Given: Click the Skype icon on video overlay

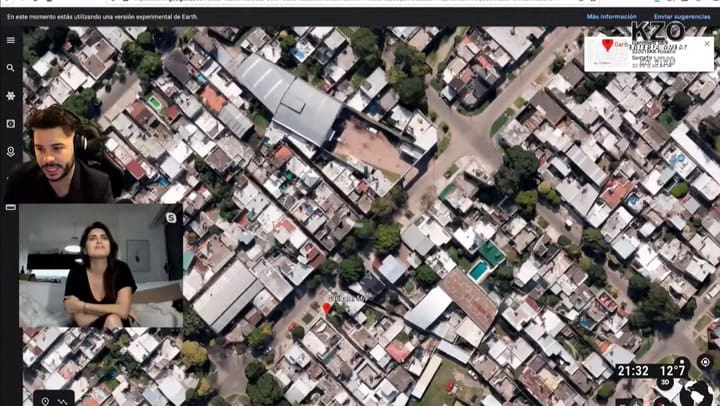Looking at the screenshot, I should click(x=171, y=217).
